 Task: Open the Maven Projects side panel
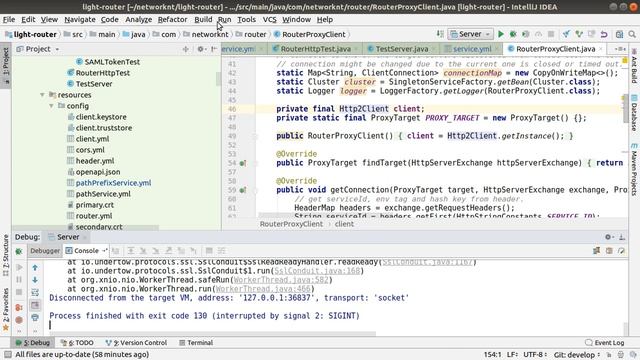pyautogui.click(x=634, y=169)
